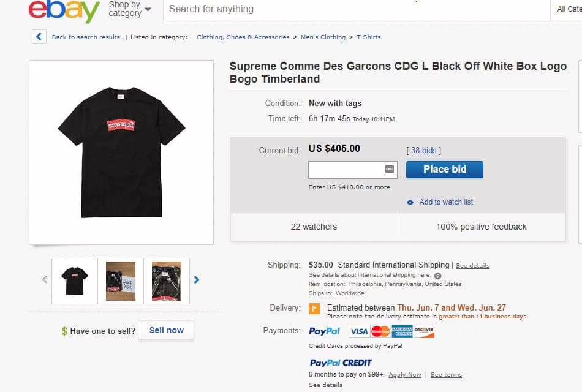Expand the All Categories search dropdown

[x=569, y=9]
